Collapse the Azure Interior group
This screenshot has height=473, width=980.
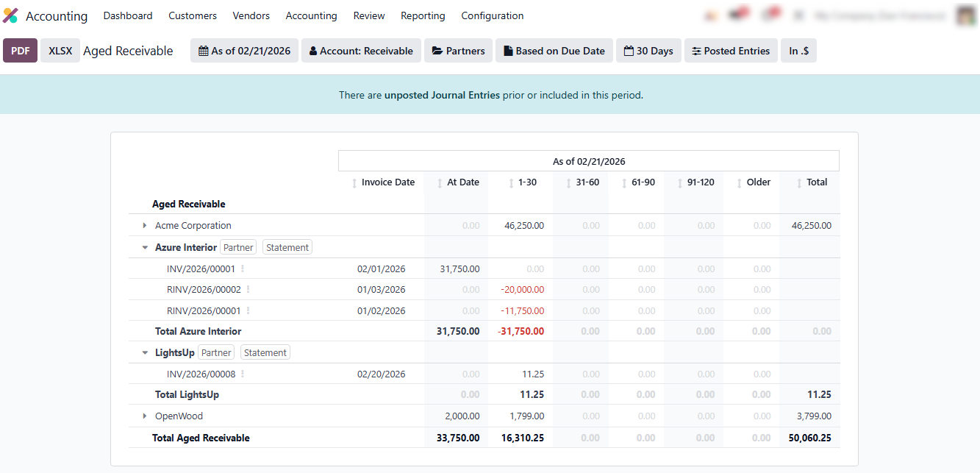[145, 248]
